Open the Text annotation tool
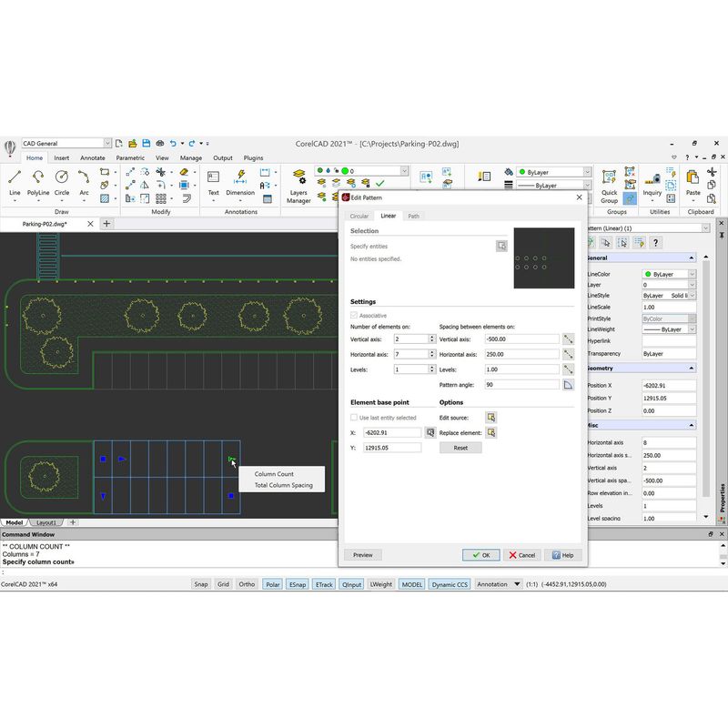This screenshot has height=728, width=728. tap(213, 184)
